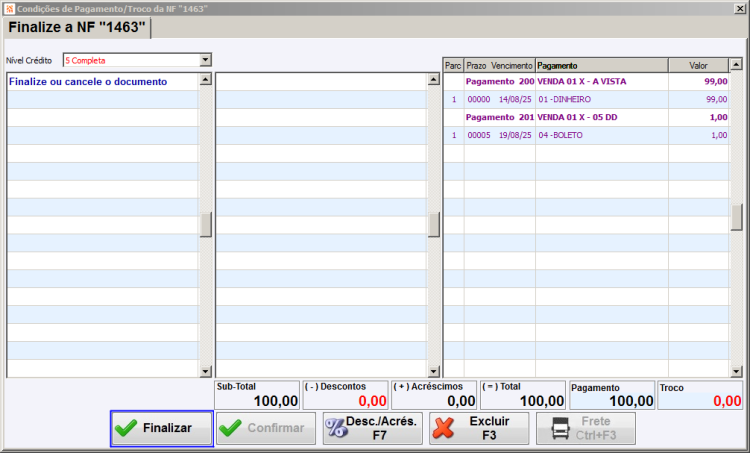Click the Troco 0,00 field
This screenshot has width=750, height=453.
(x=700, y=395)
